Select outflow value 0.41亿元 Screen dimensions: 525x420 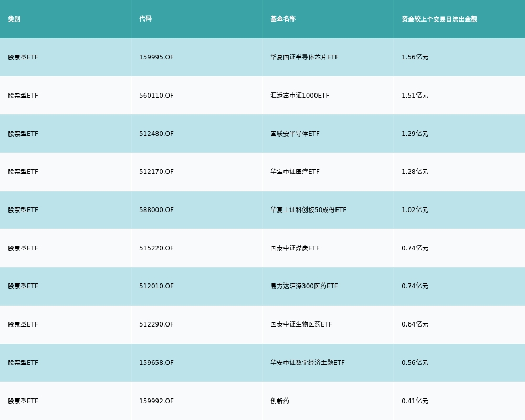pos(415,401)
